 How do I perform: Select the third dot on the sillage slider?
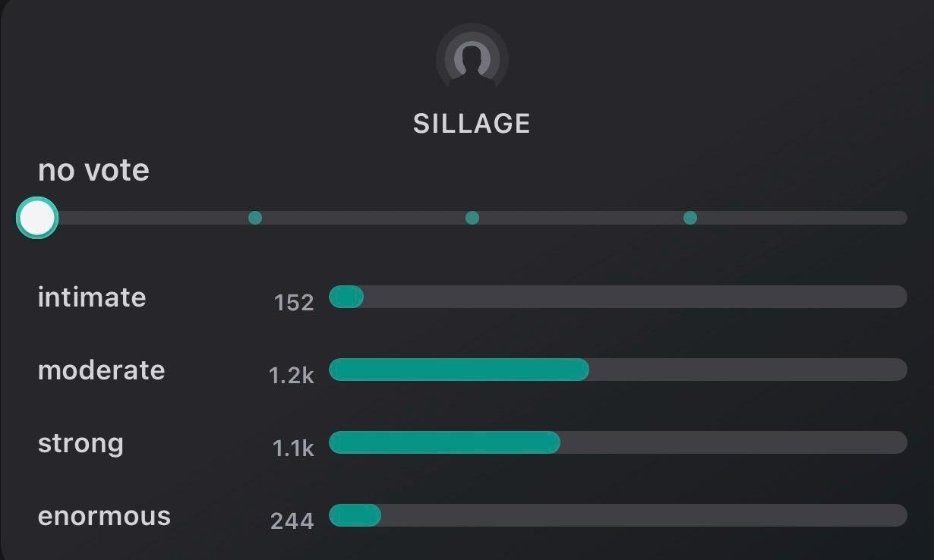tap(689, 218)
